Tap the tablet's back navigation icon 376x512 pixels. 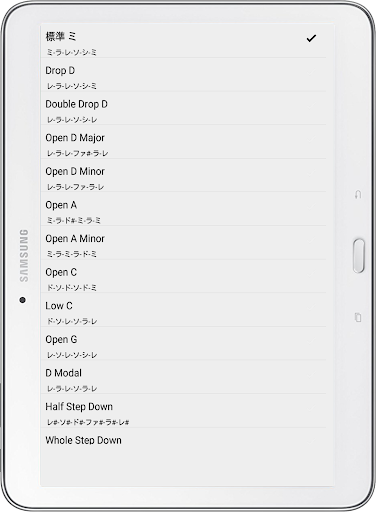358,194
